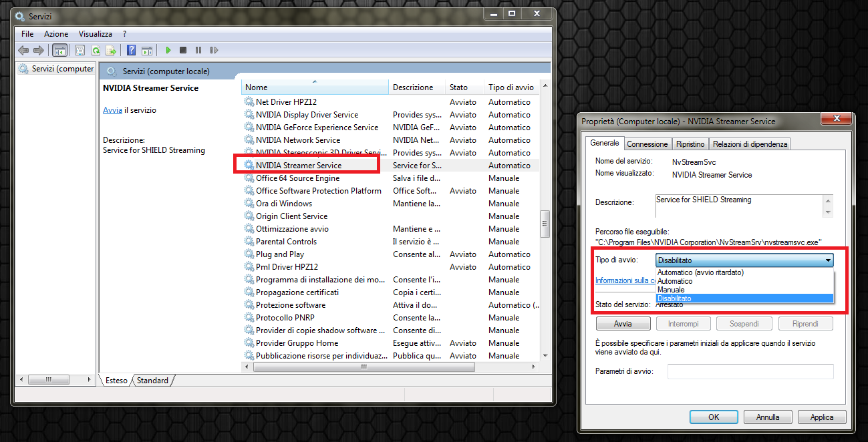The height and width of the screenshot is (442, 868).
Task: Switch to the Standard view tab
Action: coord(153,381)
